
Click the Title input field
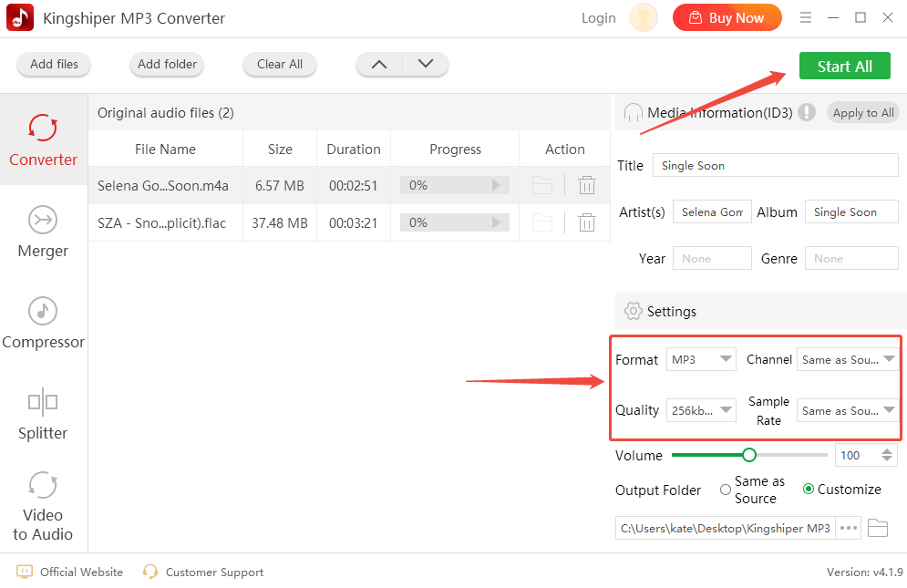coord(775,166)
